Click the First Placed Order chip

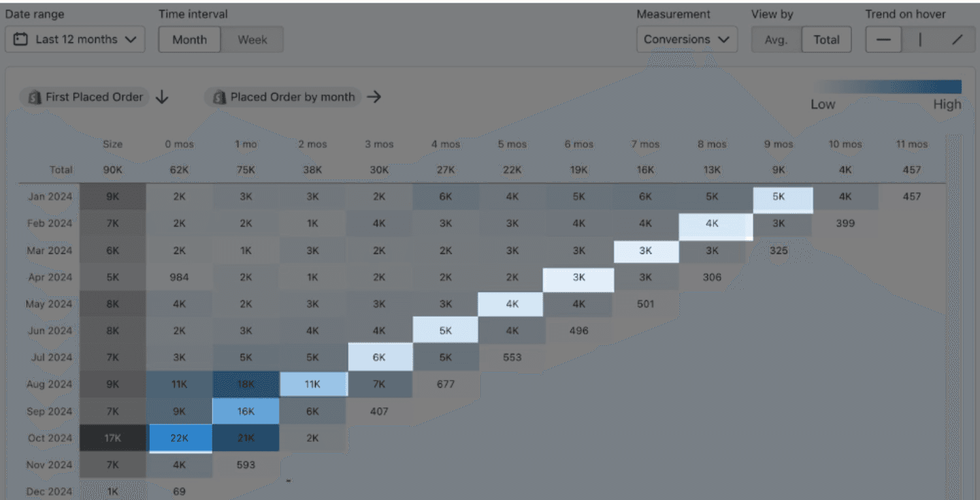[85, 97]
